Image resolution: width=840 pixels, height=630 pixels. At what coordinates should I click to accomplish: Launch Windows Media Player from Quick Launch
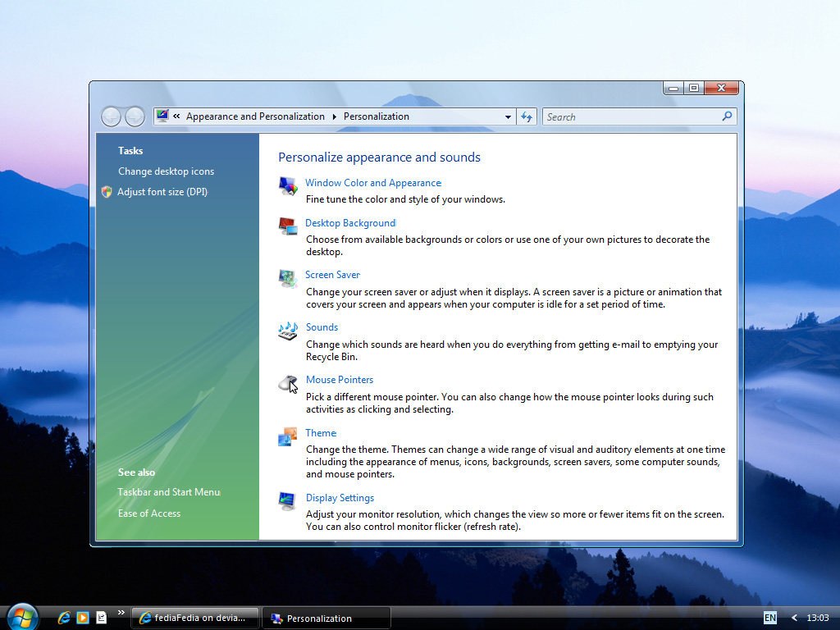83,618
